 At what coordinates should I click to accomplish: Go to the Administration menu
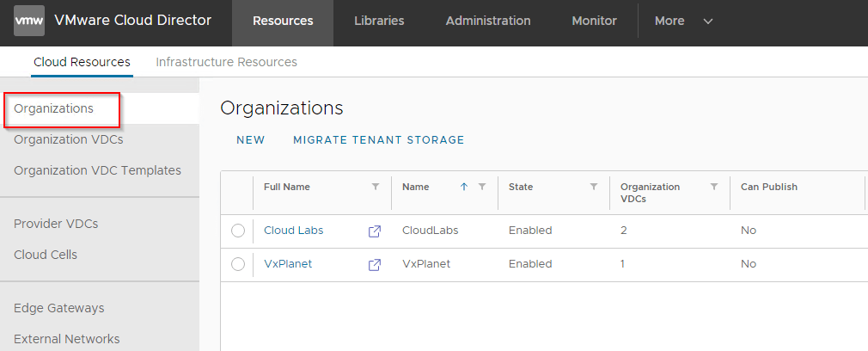point(487,22)
